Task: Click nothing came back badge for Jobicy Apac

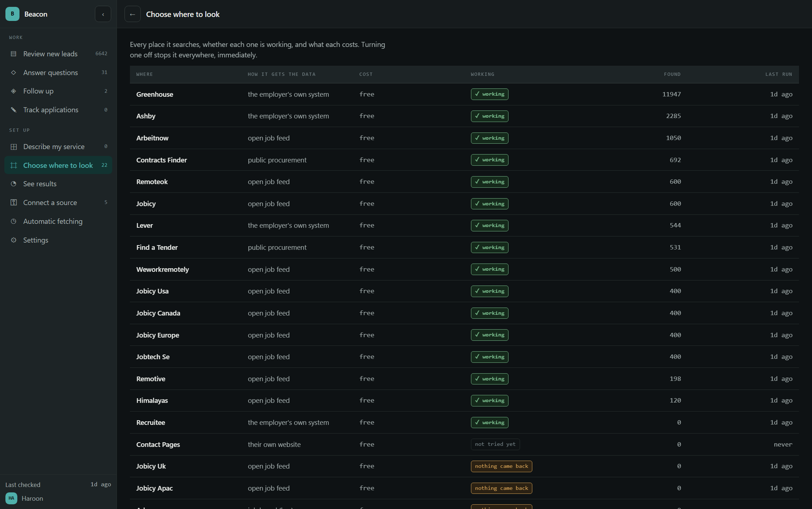Action: [x=501, y=488]
